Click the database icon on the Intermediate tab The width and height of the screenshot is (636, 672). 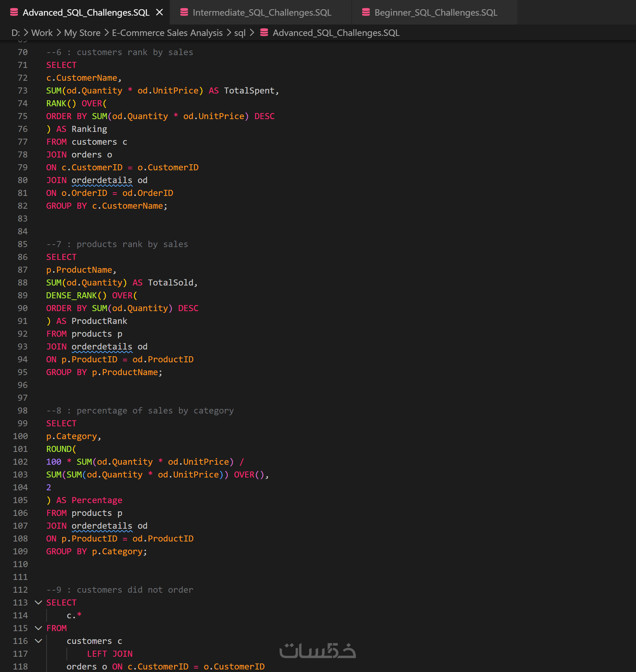pyautogui.click(x=184, y=12)
